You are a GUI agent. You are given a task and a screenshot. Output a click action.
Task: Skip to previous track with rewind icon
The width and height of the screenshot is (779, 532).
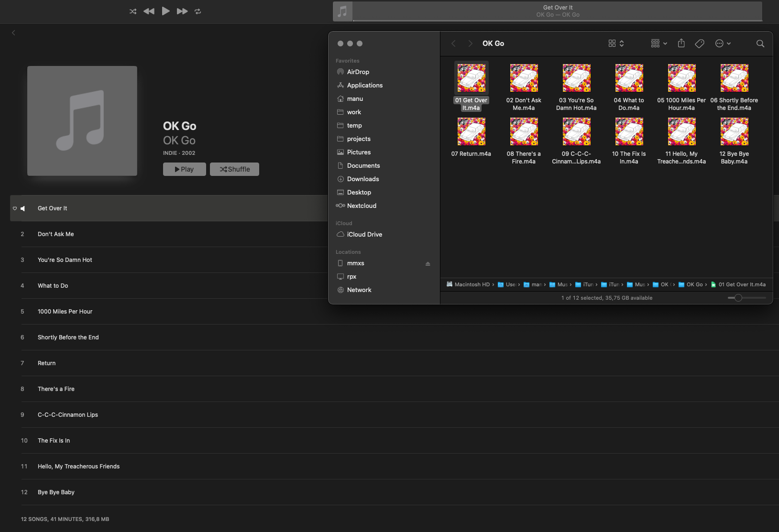click(149, 11)
